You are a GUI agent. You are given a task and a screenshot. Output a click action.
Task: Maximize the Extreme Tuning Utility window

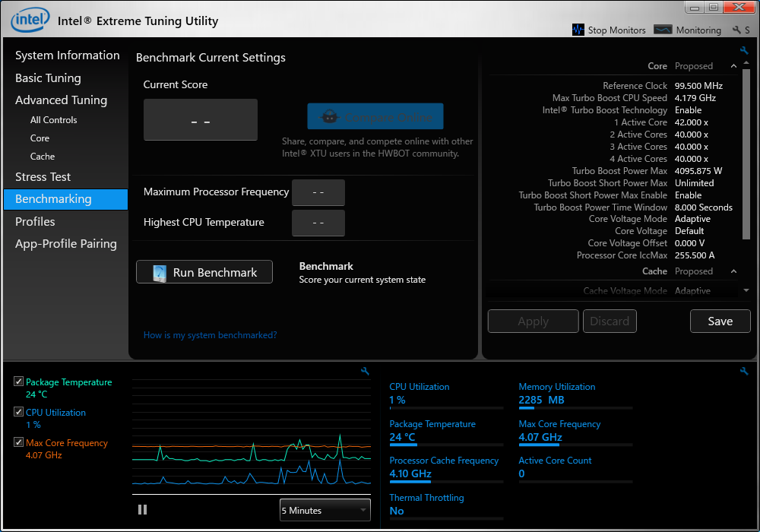point(714,8)
